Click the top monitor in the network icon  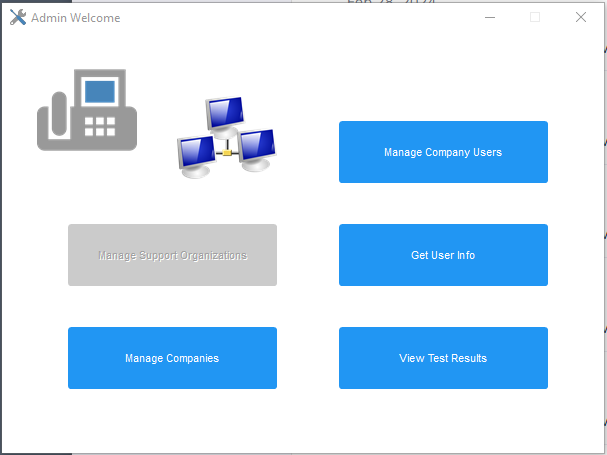point(225,114)
